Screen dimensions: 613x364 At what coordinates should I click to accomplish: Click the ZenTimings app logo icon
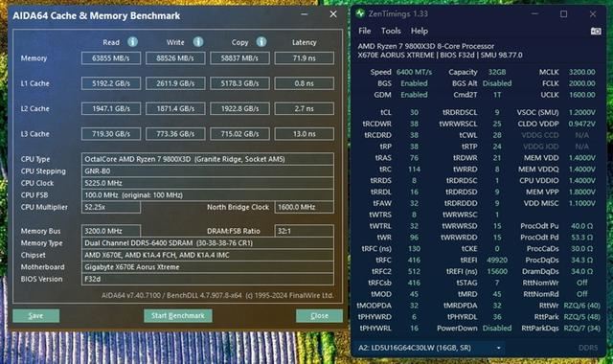click(x=360, y=13)
